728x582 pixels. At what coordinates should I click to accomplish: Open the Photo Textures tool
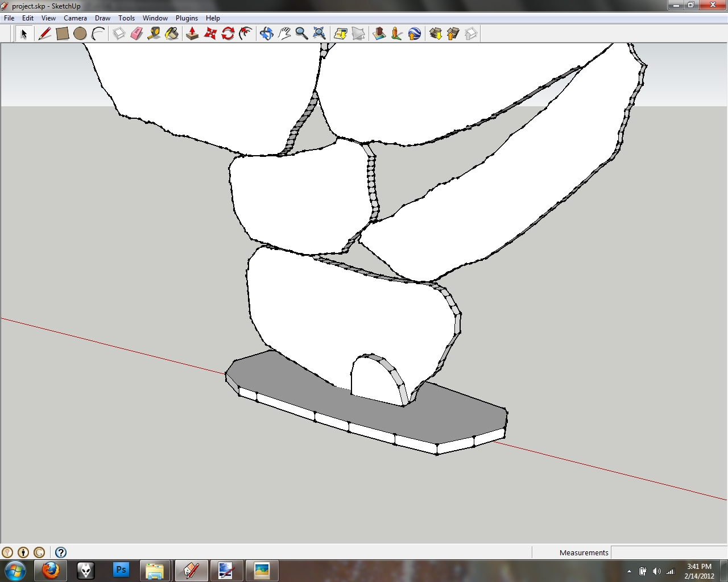(397, 34)
